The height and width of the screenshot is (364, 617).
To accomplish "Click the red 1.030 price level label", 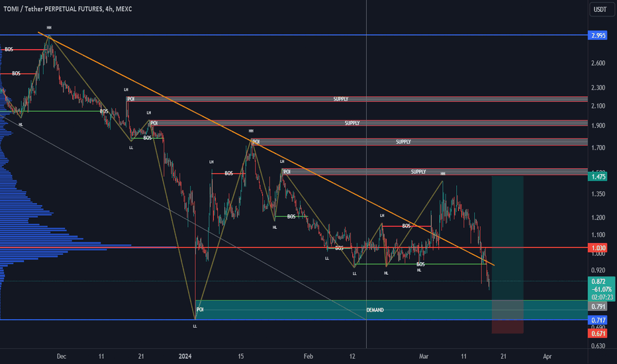I will pyautogui.click(x=597, y=248).
